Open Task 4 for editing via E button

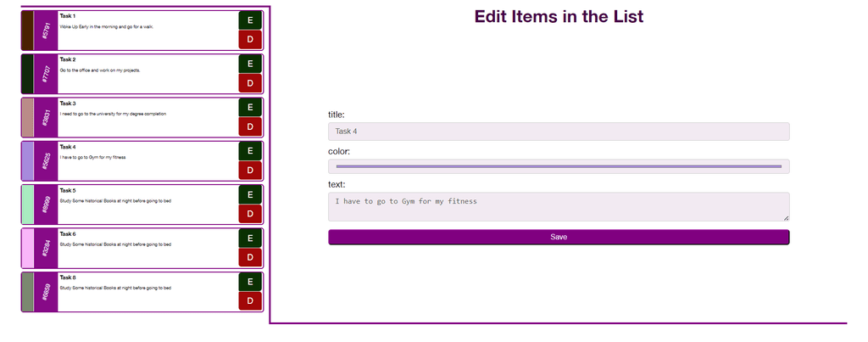tap(250, 151)
